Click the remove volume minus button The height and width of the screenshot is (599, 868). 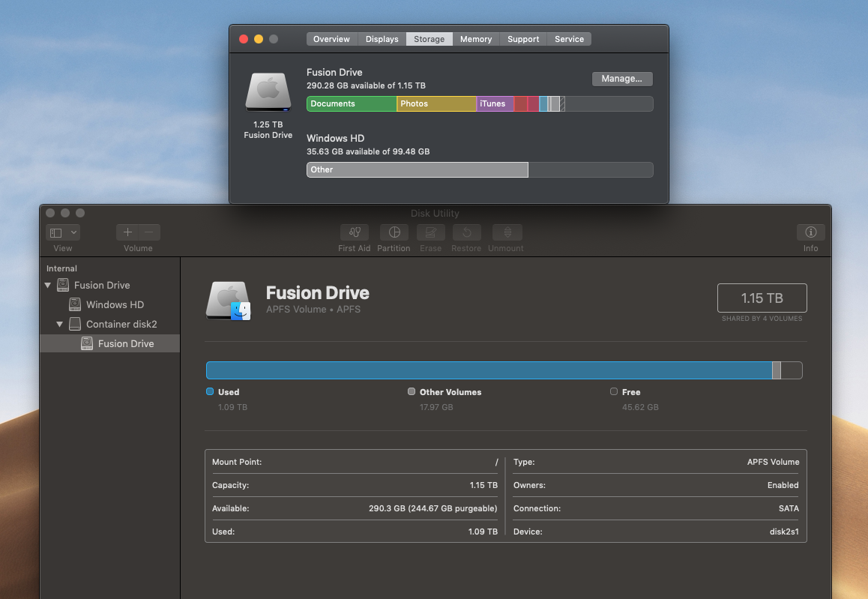tap(149, 232)
